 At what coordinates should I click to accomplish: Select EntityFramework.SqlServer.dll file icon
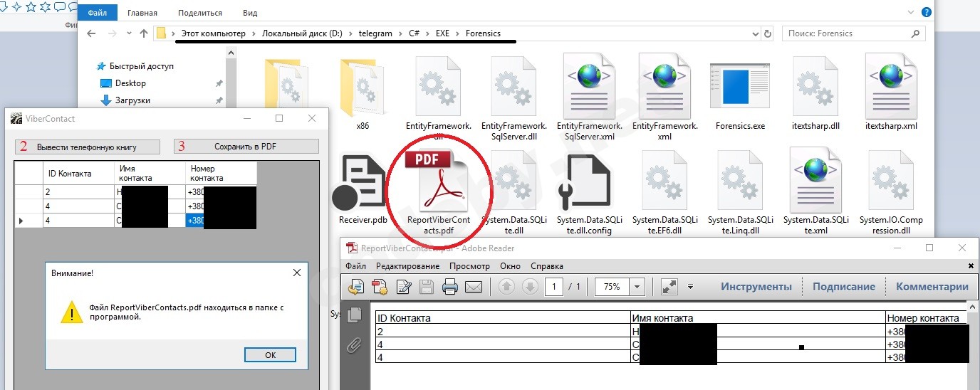[514, 85]
